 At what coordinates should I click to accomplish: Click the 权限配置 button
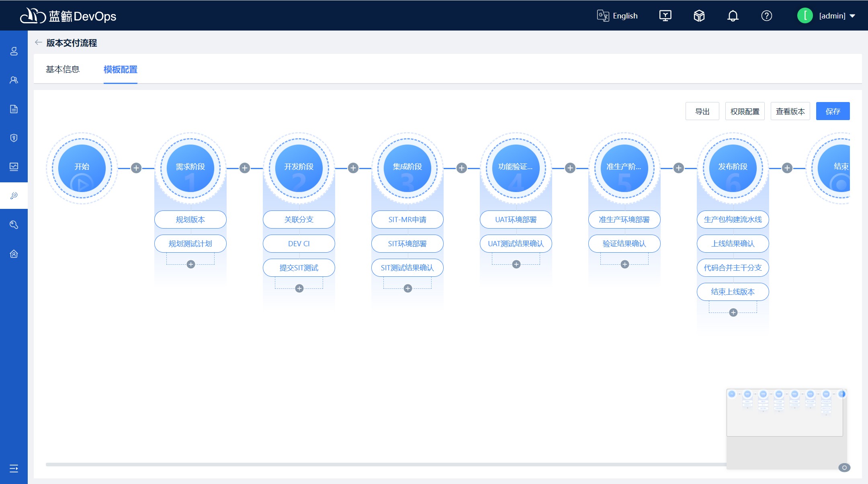pos(745,111)
